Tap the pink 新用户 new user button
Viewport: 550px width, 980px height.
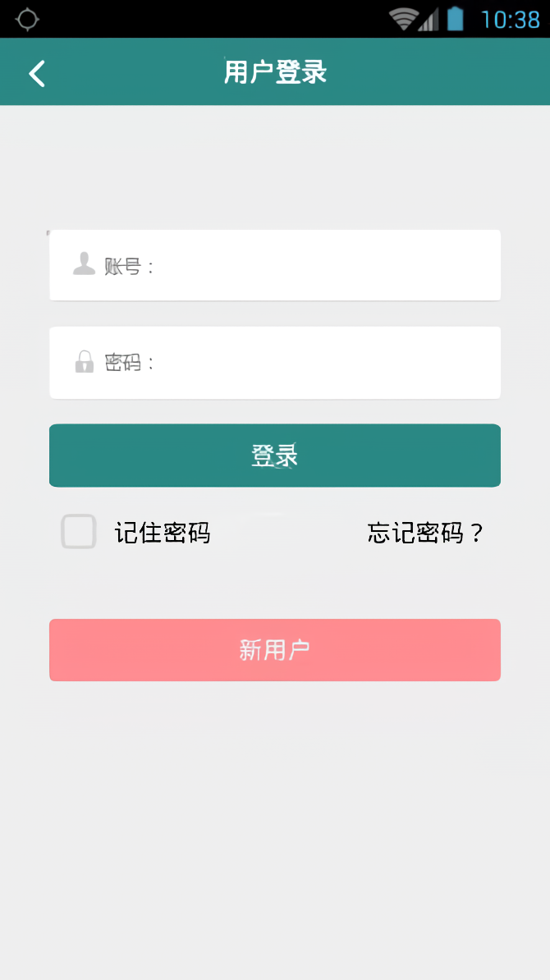point(274,649)
